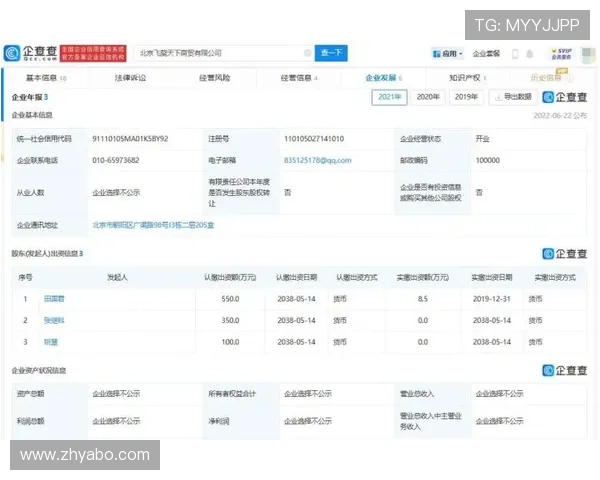
Task: Switch to the 法律诉讼 tab
Action: pyautogui.click(x=130, y=78)
